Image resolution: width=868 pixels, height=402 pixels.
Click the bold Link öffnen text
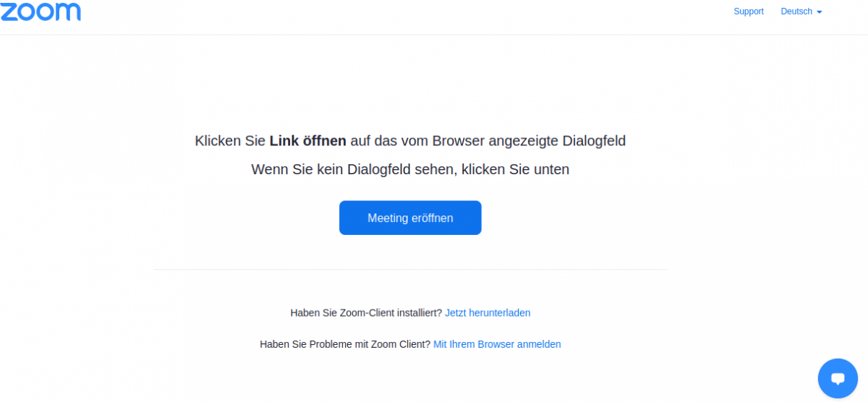click(308, 140)
